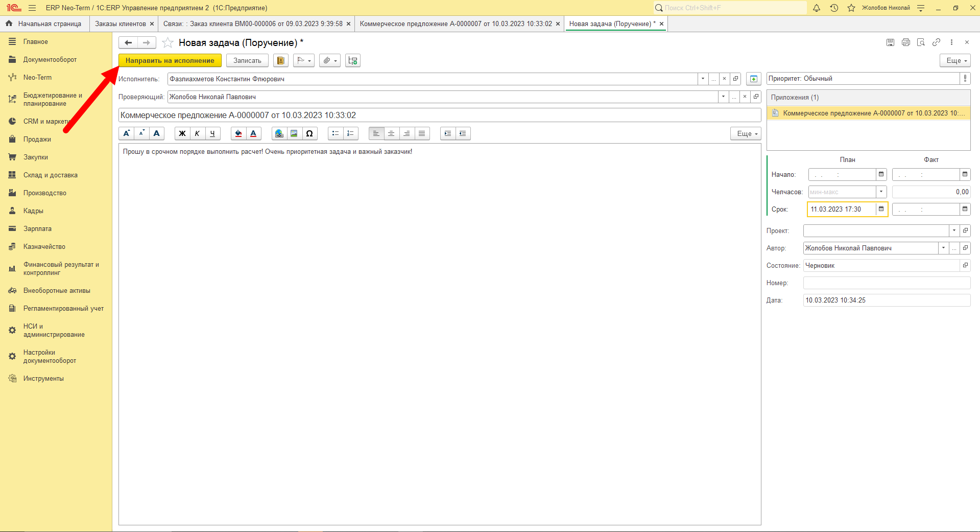Open Документооборот section in sidebar
980x532 pixels.
click(x=50, y=59)
